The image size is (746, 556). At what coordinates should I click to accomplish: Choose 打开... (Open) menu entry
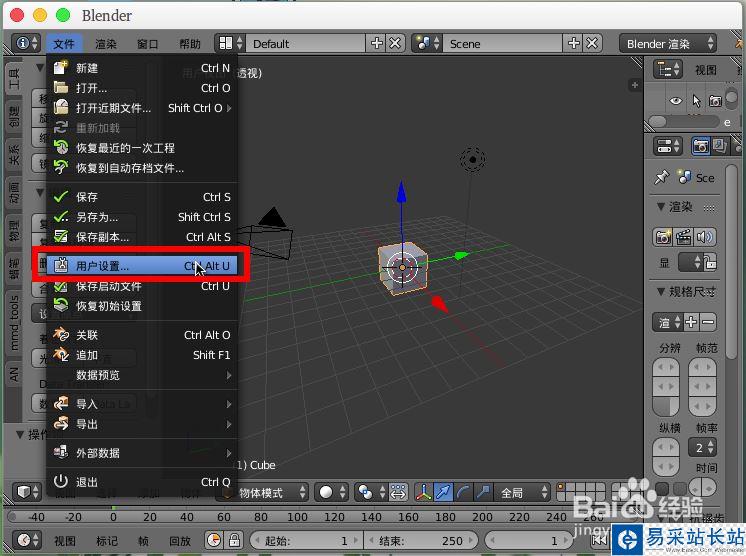point(141,88)
